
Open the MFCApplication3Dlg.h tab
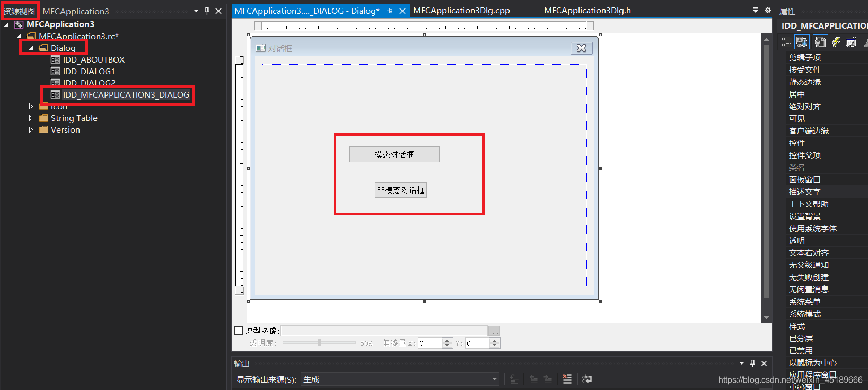coord(588,11)
